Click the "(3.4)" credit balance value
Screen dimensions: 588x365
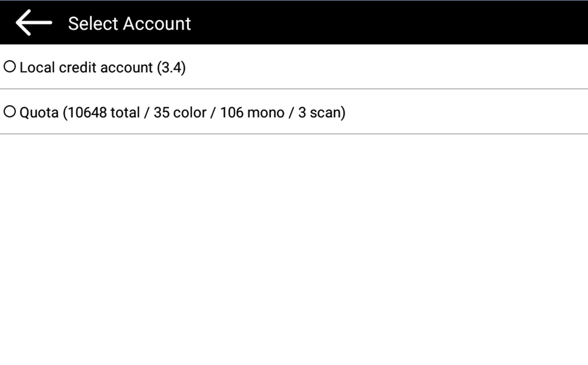[x=171, y=68]
